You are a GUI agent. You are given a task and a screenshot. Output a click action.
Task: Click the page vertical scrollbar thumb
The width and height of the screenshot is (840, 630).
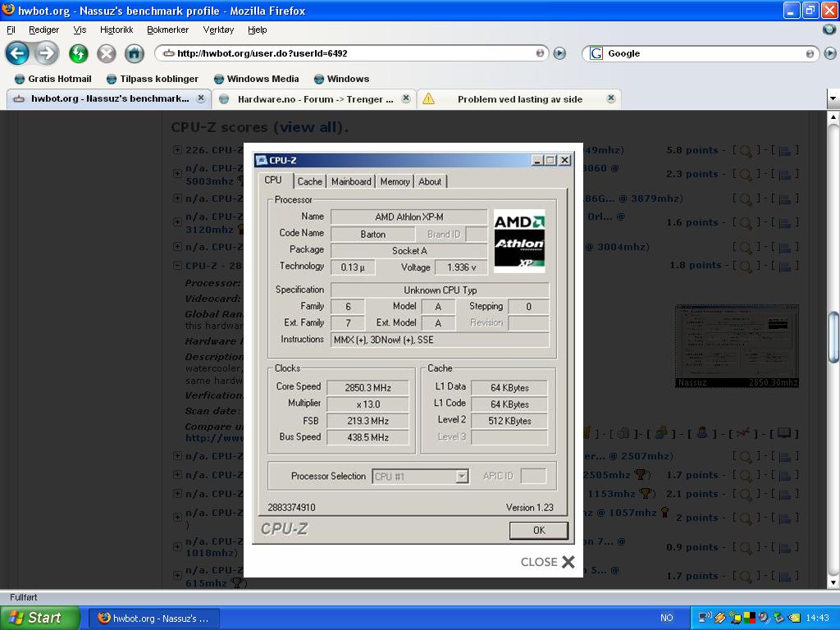pos(833,338)
